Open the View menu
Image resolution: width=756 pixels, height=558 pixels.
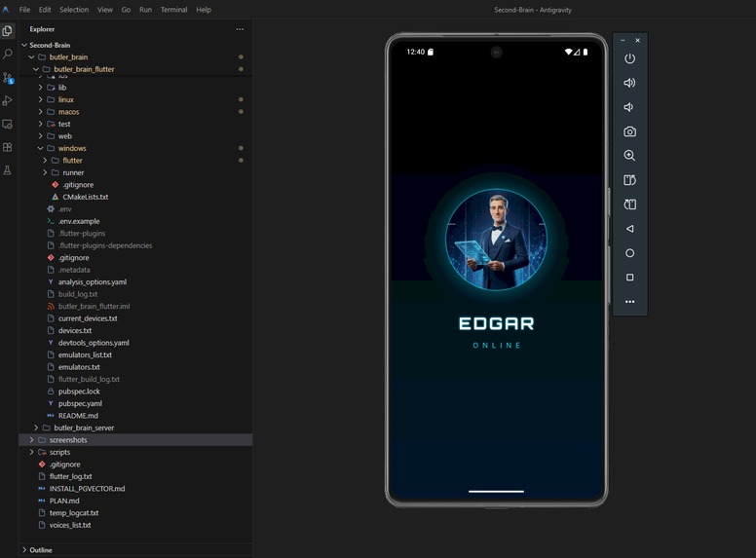coord(105,10)
